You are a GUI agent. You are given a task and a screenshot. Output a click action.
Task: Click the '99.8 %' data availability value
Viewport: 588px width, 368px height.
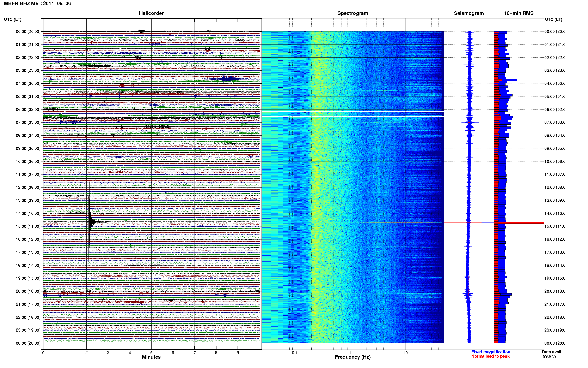point(549,356)
